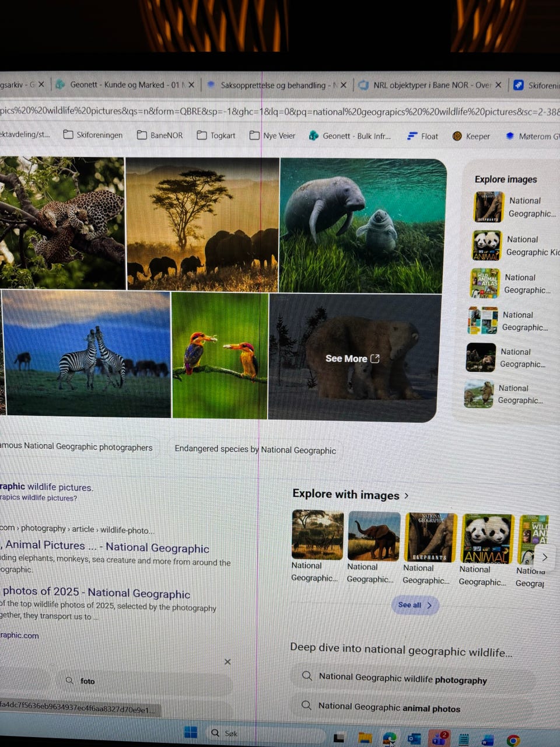Open the leopards in tree image
560x747 pixels.
(62, 223)
